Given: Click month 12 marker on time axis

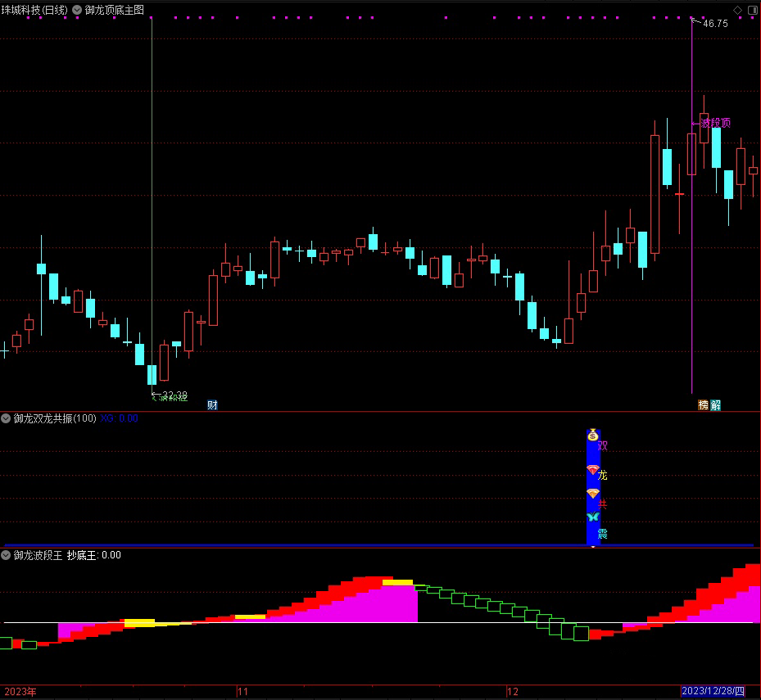Looking at the screenshot, I should (x=512, y=692).
